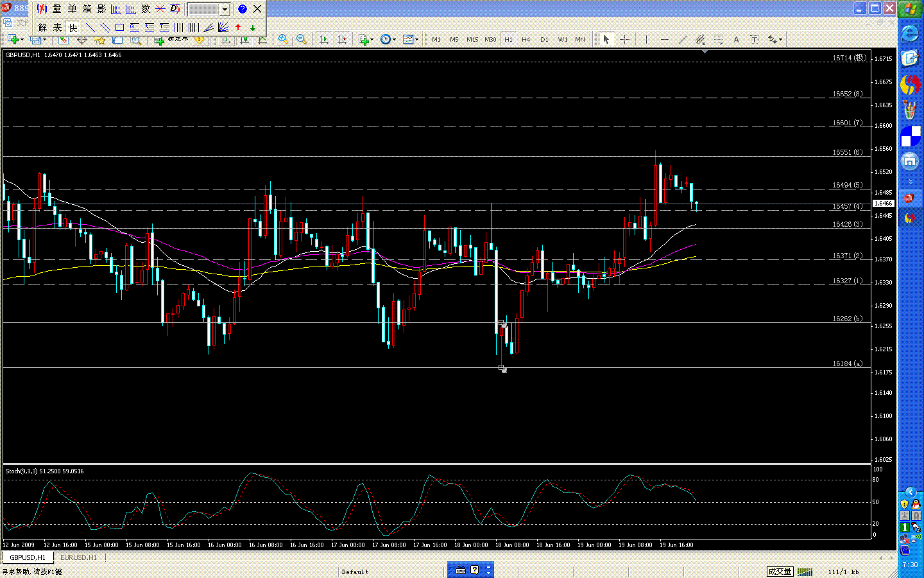
Task: Click the 单 button in floating toolbar
Action: pyautogui.click(x=72, y=9)
